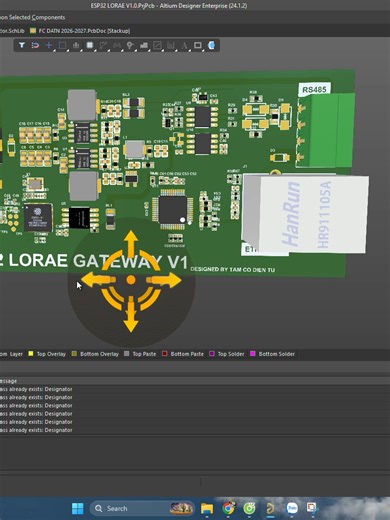Image resolution: width=390 pixels, height=520 pixels.
Task: Click the gray Top Paste color swatch
Action: pyautogui.click(x=127, y=353)
